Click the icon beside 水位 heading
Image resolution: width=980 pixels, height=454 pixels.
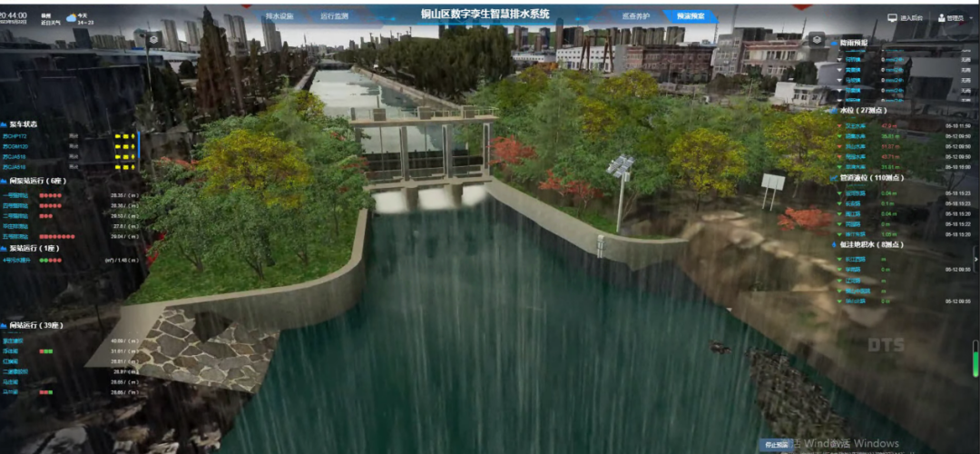(x=835, y=110)
